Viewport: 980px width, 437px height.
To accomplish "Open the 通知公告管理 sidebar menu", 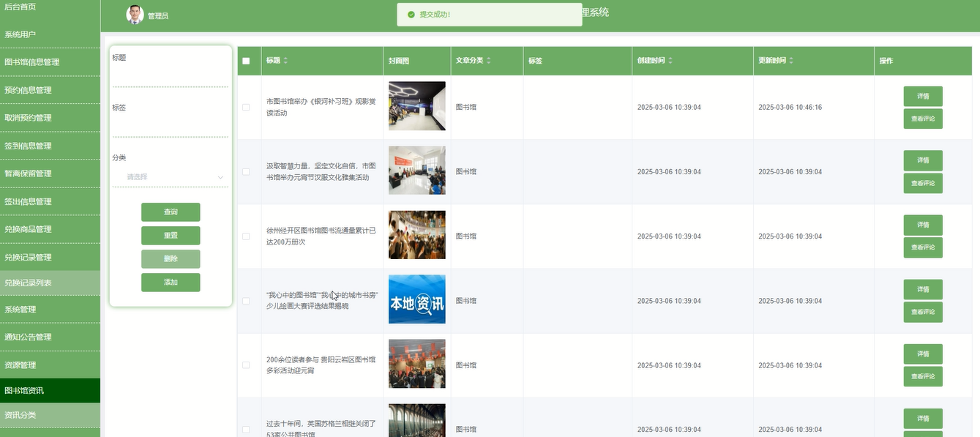I will 50,337.
